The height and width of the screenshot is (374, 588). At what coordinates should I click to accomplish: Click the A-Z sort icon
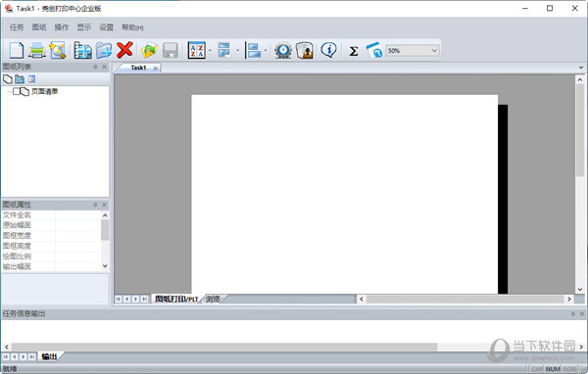click(x=197, y=50)
